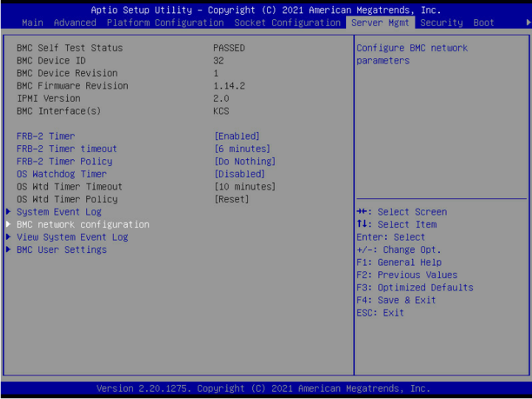
Task: Open the OS Wtd Timer Policy Reset value
Action: point(231,199)
